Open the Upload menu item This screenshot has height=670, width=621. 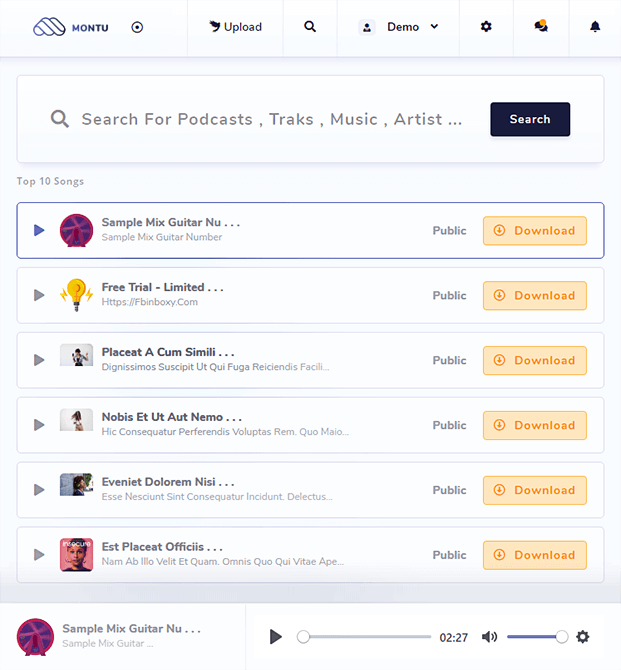tap(235, 27)
